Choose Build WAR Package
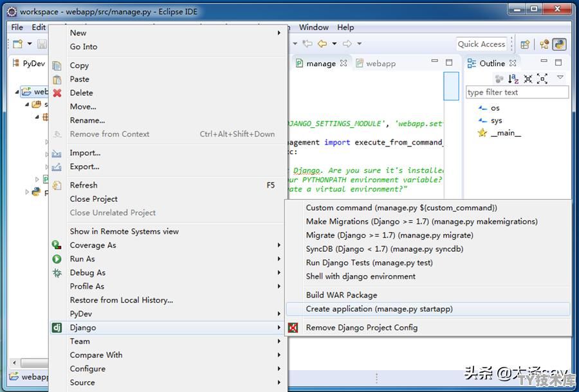Viewport: 579px width, 392px height. click(x=428, y=296)
